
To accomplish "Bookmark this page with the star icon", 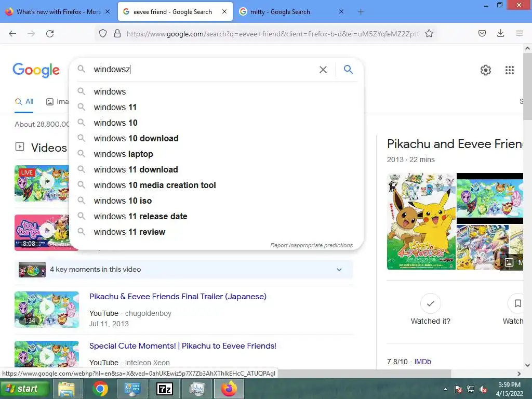I will click(x=429, y=33).
